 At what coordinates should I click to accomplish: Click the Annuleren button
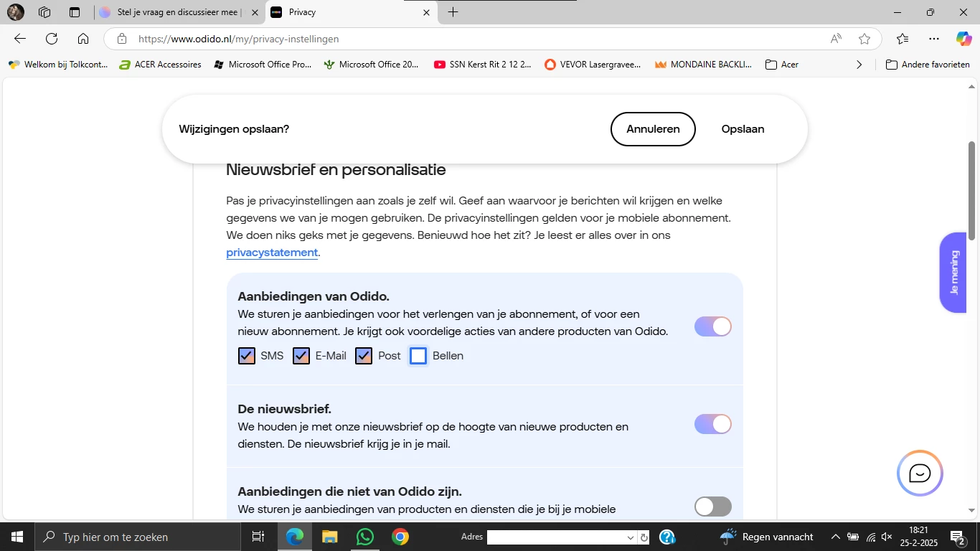pyautogui.click(x=653, y=129)
